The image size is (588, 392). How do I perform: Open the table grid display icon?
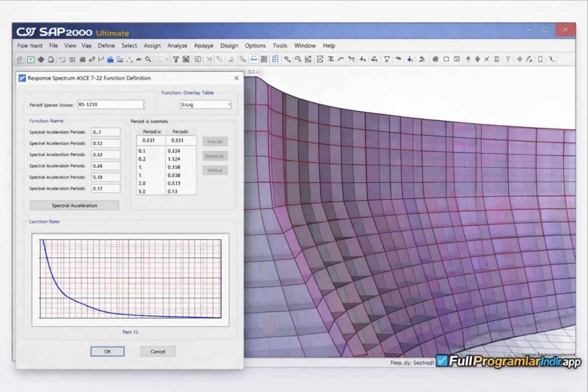click(x=263, y=59)
